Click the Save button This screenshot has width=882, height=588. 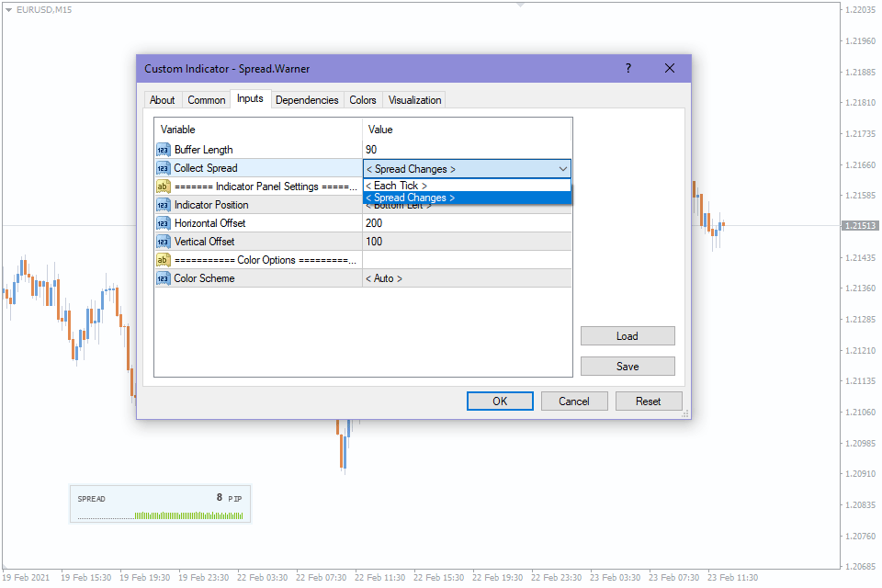tap(628, 367)
